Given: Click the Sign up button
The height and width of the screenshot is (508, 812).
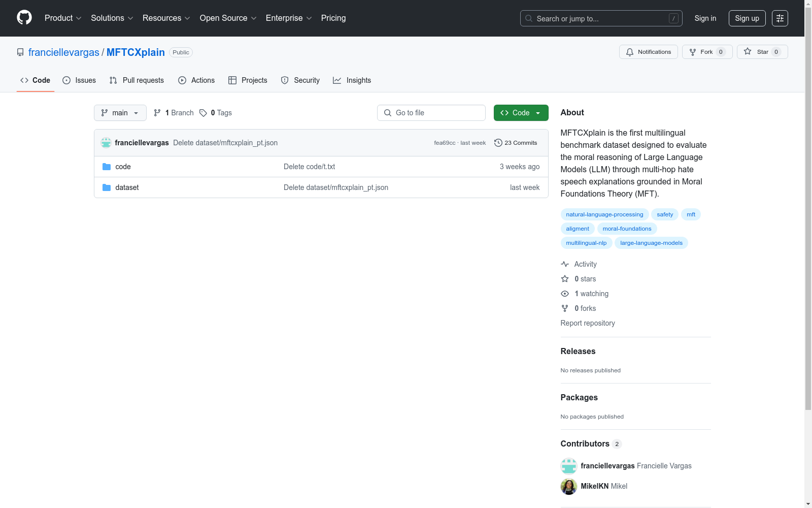Looking at the screenshot, I should coord(747,18).
